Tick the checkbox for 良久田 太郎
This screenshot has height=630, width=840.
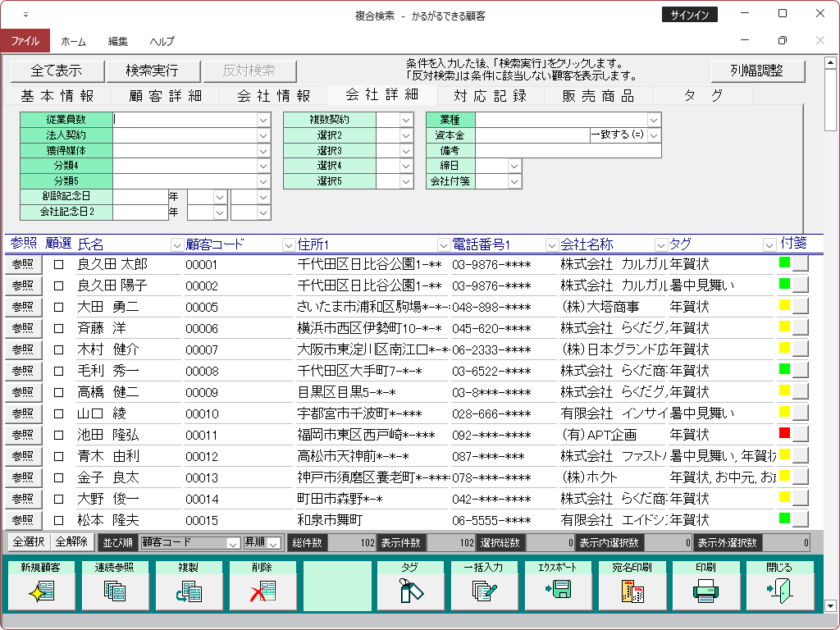click(x=58, y=264)
